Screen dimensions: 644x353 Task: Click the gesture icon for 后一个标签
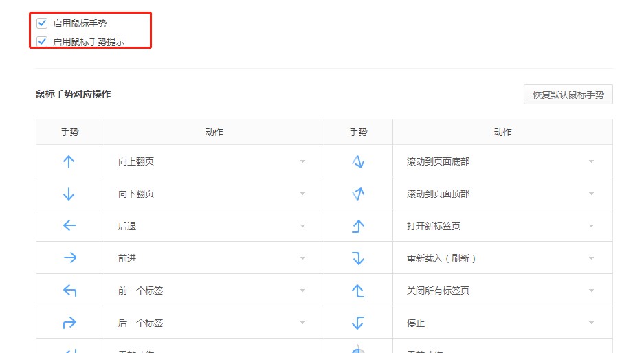pyautogui.click(x=69, y=323)
